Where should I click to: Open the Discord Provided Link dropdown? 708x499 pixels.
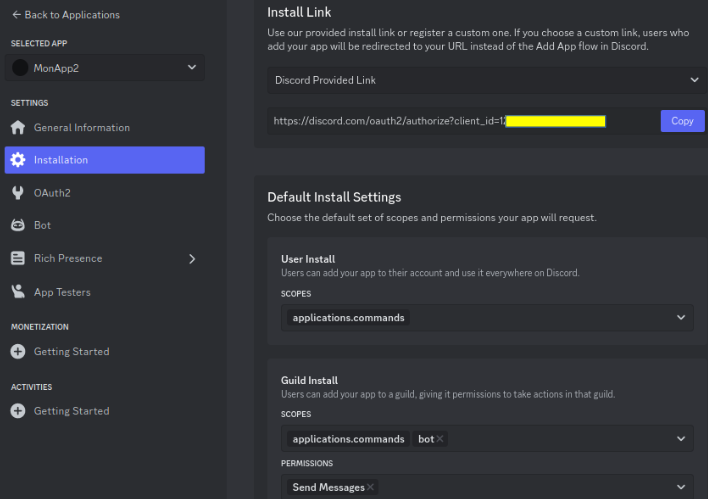tap(487, 80)
